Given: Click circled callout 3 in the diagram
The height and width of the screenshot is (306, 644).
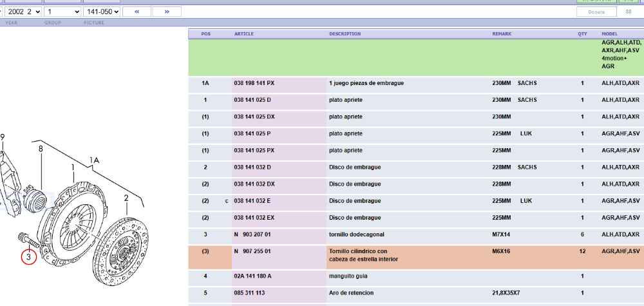Looking at the screenshot, I should click(x=29, y=257).
